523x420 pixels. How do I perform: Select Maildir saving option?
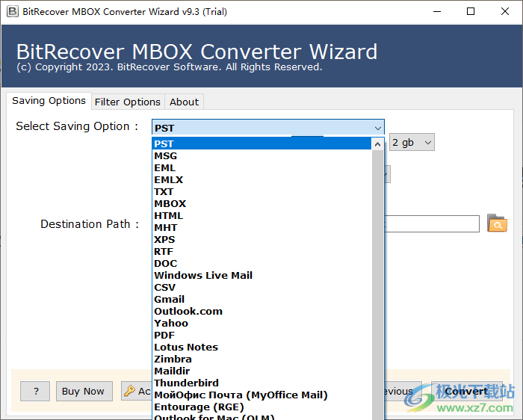[261, 371]
